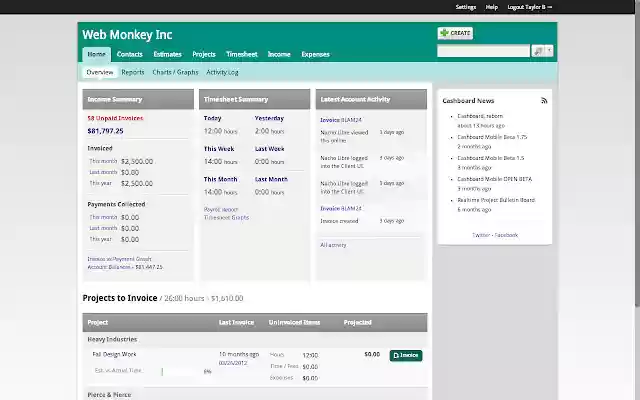
Task: Log out Taylor B
Action: [x=529, y=7]
